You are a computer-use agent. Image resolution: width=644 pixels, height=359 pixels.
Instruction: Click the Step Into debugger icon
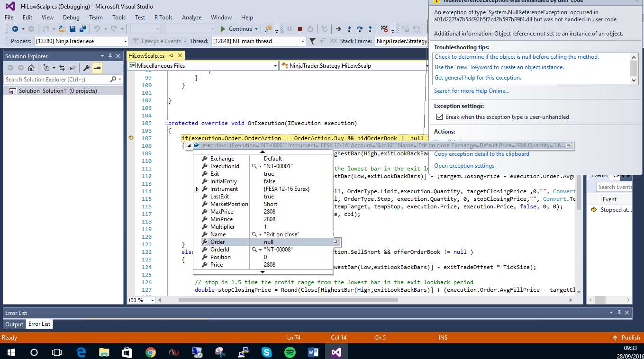click(350, 29)
